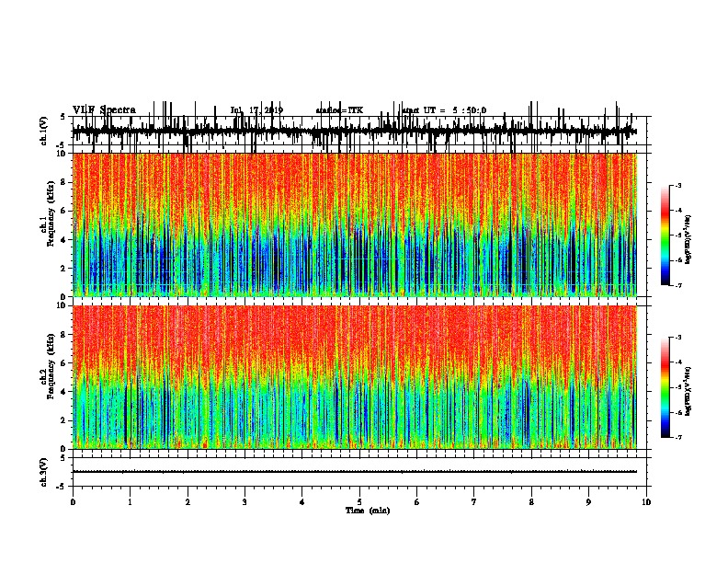
Task: Click the 'start UT = 5:50:0' header text
Action: [x=444, y=110]
